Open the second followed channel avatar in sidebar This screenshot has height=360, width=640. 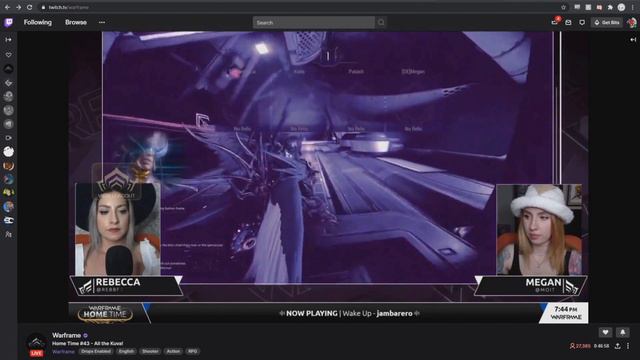(x=8, y=82)
